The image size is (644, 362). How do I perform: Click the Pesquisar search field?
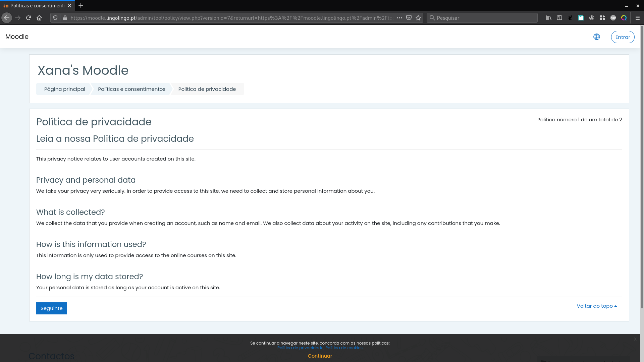coord(482,18)
